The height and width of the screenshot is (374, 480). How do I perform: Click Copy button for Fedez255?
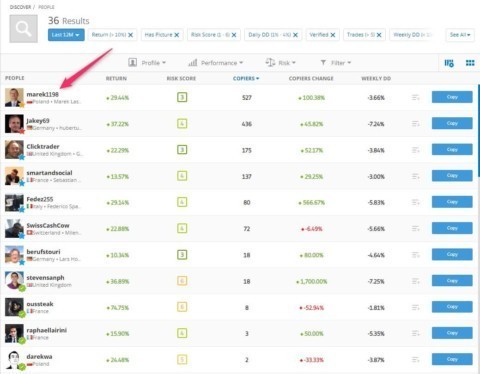coord(452,202)
